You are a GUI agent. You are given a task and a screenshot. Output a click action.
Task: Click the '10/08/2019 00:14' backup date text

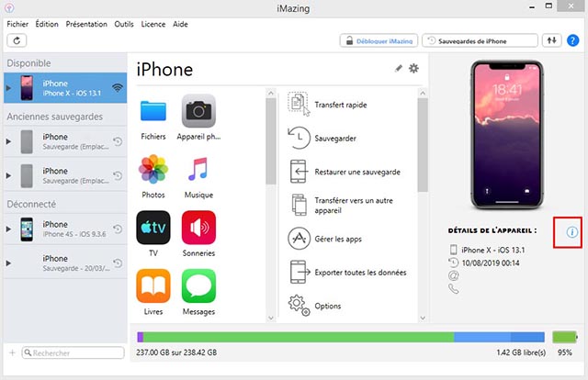coord(490,263)
